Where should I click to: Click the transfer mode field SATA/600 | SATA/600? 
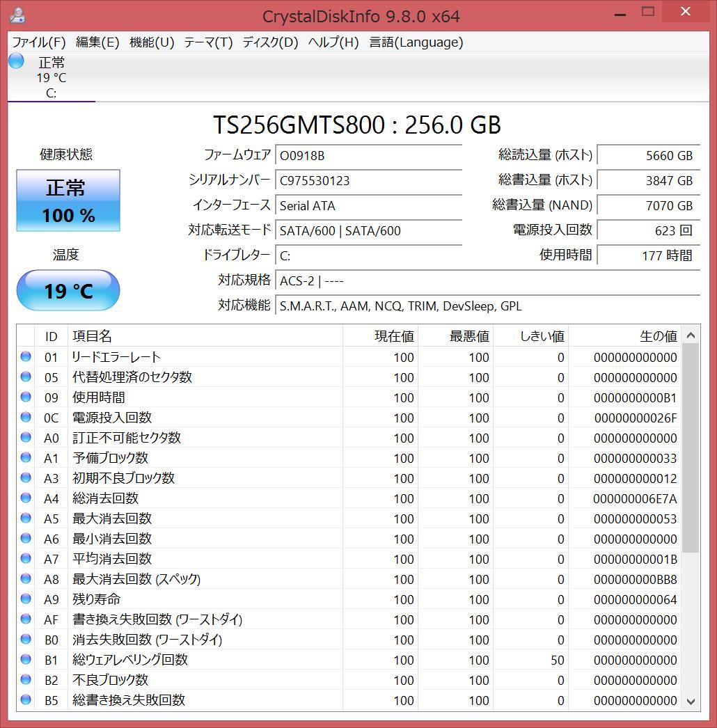coord(369,231)
